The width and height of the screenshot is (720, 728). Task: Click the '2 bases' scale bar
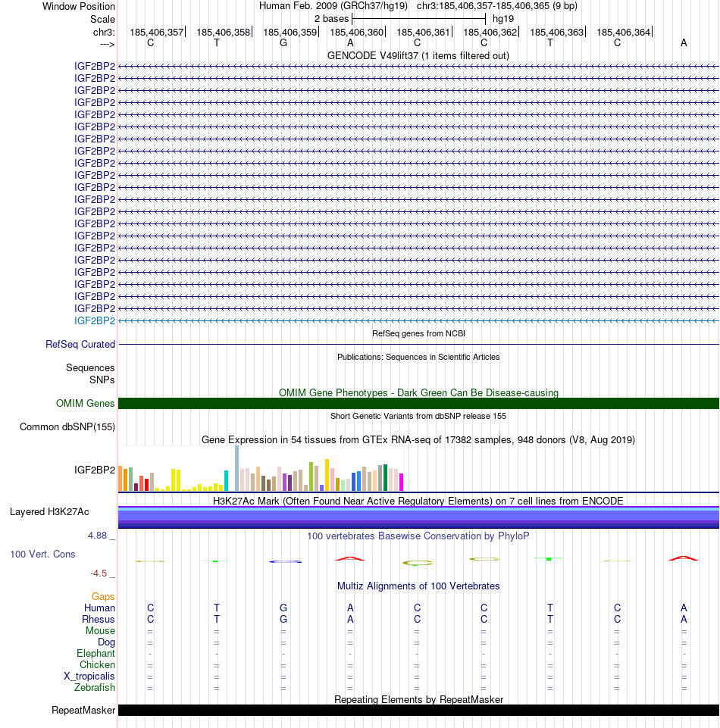(418, 19)
